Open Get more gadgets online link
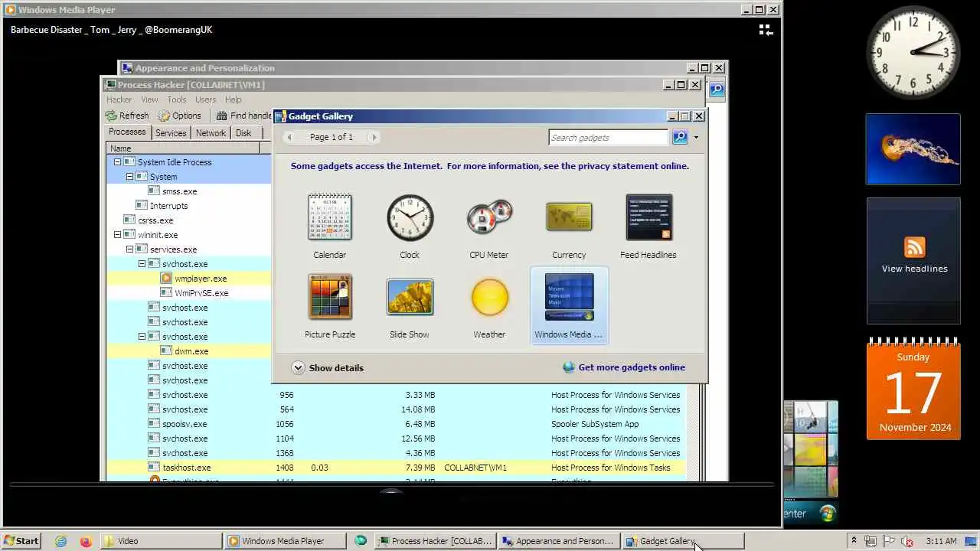The image size is (980, 551). click(x=624, y=367)
